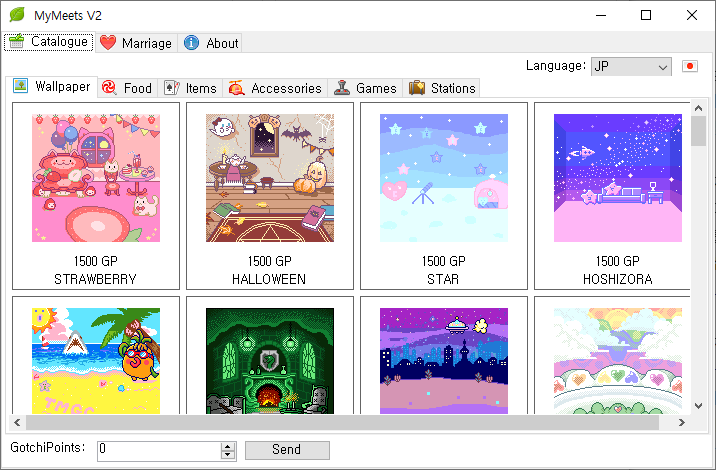
Task: Open the Catalogue tab
Action: [49, 42]
